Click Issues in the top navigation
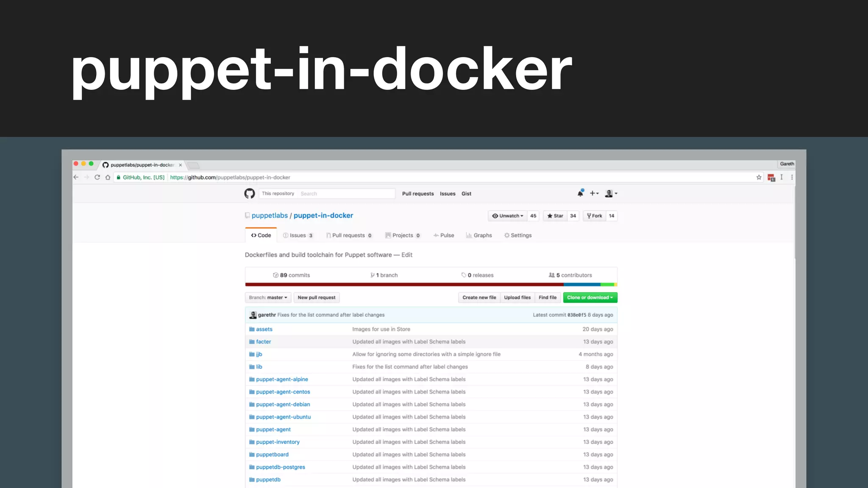 pos(448,194)
